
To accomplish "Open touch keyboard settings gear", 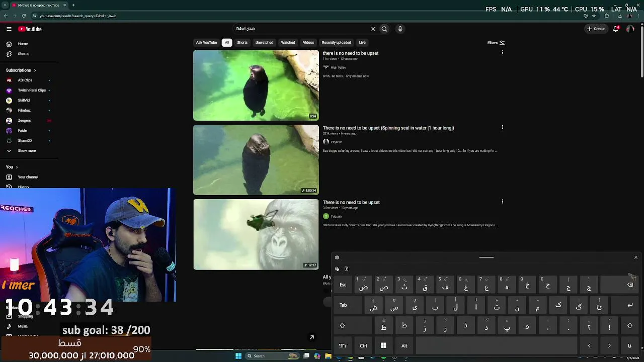I will [x=337, y=257].
